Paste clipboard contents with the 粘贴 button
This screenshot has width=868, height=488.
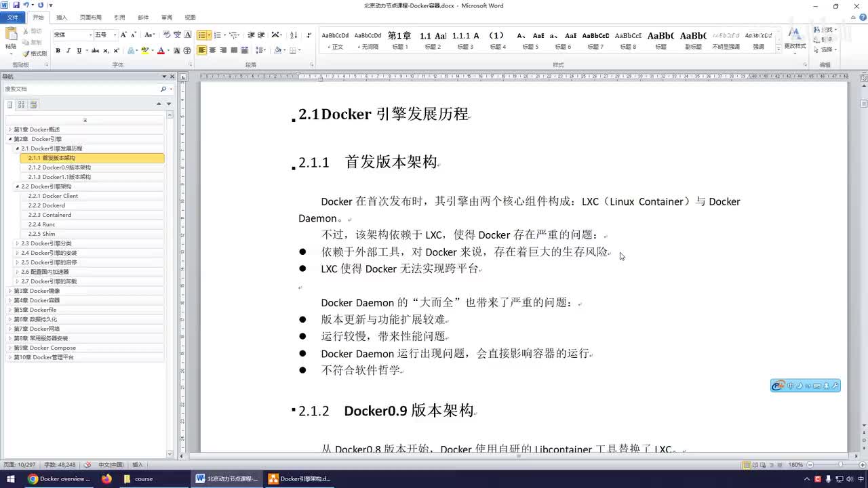pyautogui.click(x=11, y=41)
